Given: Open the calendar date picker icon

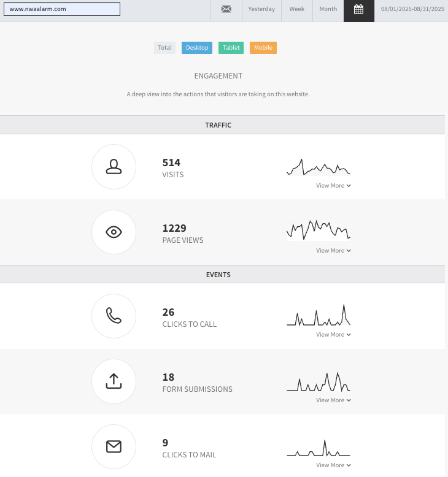Looking at the screenshot, I should click(359, 9).
